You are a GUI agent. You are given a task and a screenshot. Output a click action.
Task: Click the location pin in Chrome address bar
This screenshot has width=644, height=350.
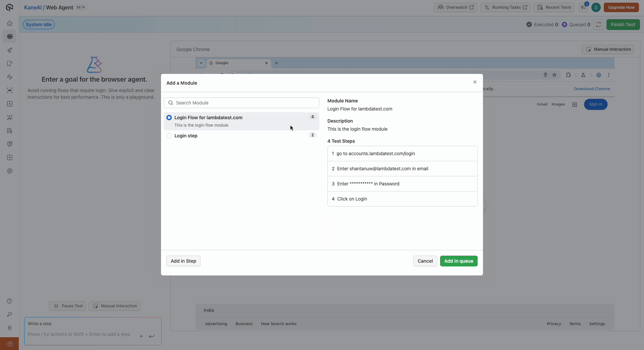coord(545,75)
